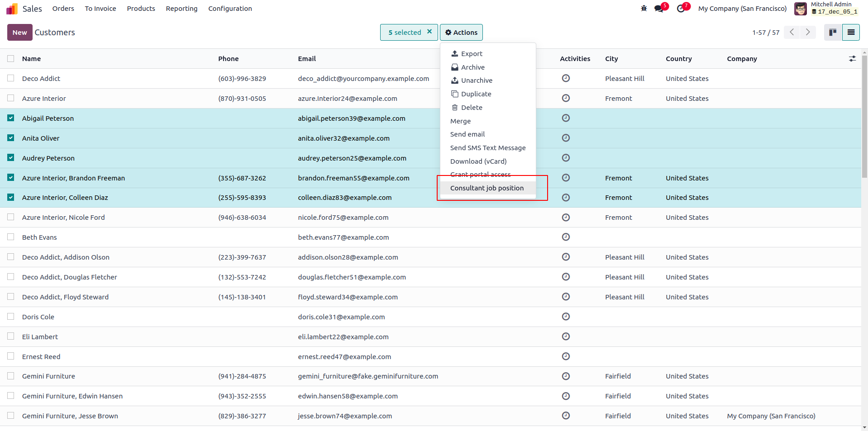
Task: Check the Doris Cole row checkbox
Action: click(x=11, y=317)
